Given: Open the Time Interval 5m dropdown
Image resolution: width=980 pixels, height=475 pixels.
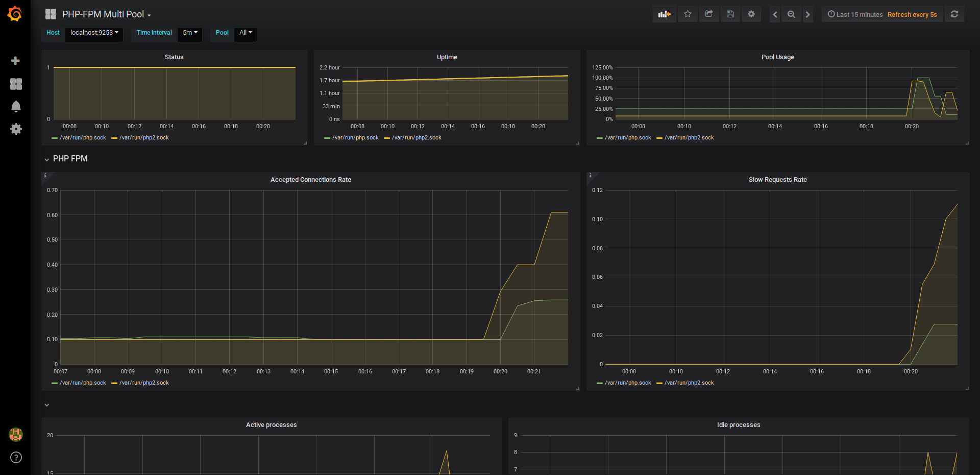Looking at the screenshot, I should click(x=190, y=33).
